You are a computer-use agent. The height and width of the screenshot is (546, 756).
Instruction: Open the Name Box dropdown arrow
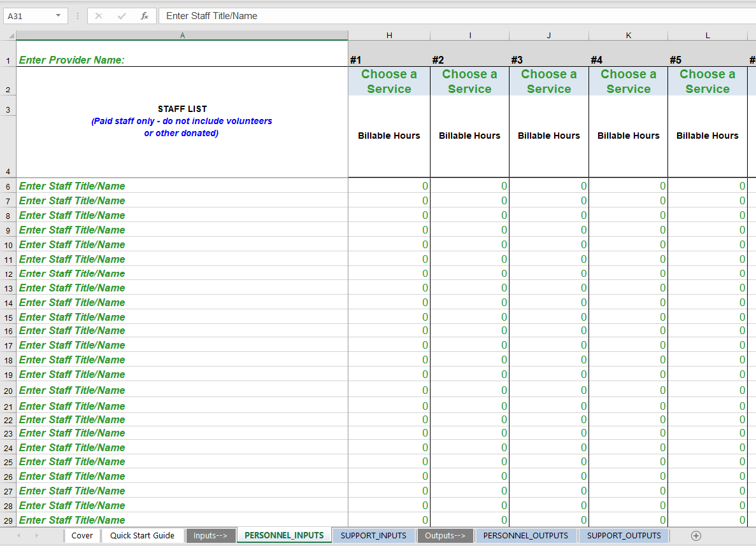pyautogui.click(x=59, y=16)
